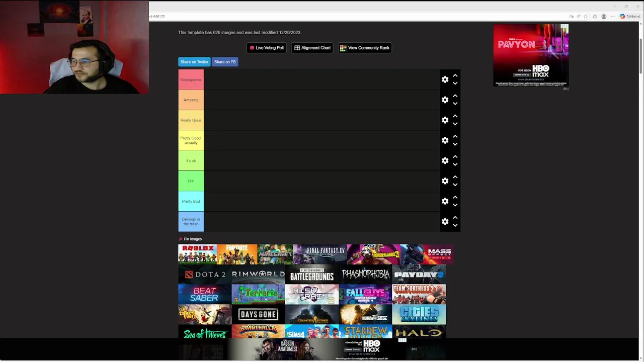The image size is (644, 362).
Task: Pick the Fortnite game image
Action: coord(237,254)
